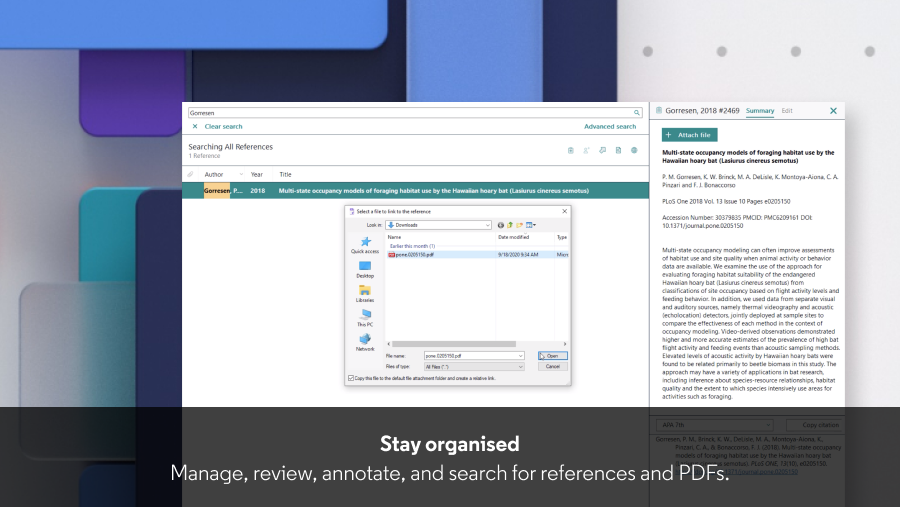The width and height of the screenshot is (900, 507).
Task: Select the Gorresen 2018 reference row
Action: click(416, 191)
